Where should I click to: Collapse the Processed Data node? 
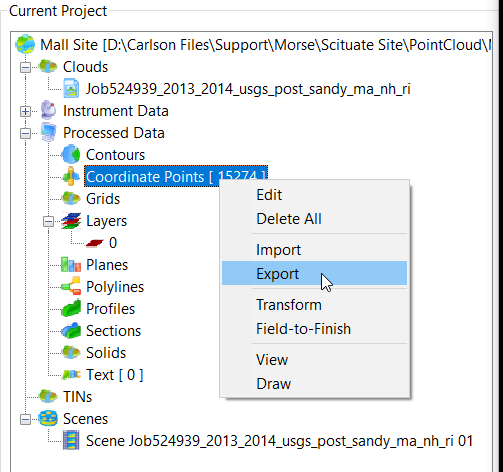tap(25, 133)
